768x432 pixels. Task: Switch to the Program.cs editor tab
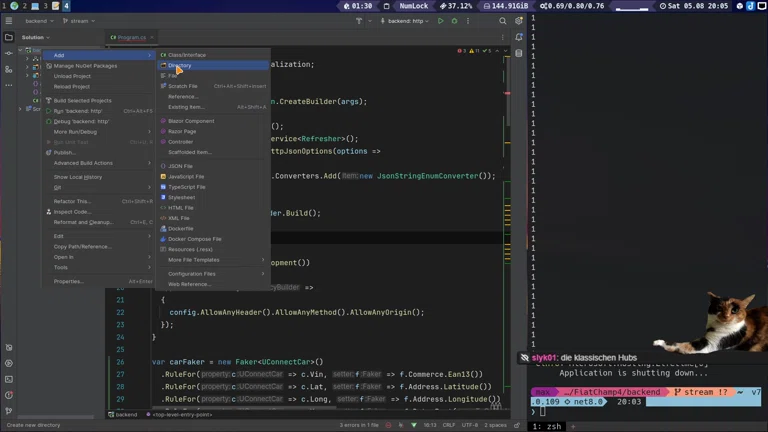pos(131,38)
